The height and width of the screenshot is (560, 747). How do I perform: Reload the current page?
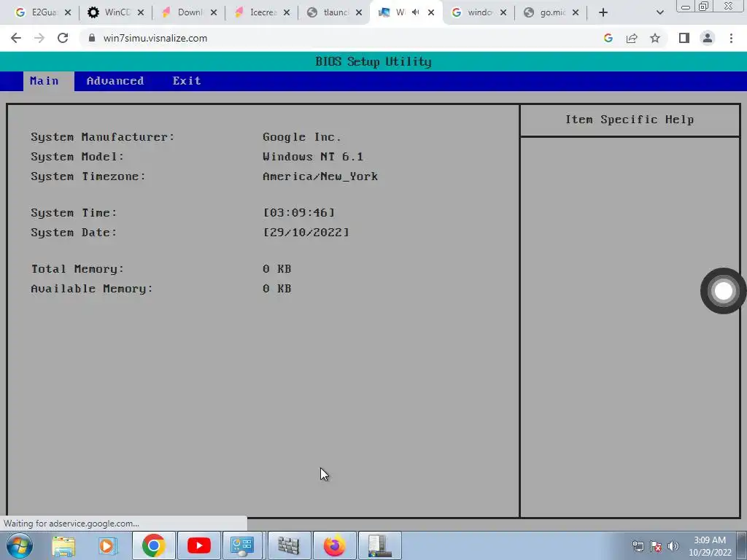[x=63, y=38]
